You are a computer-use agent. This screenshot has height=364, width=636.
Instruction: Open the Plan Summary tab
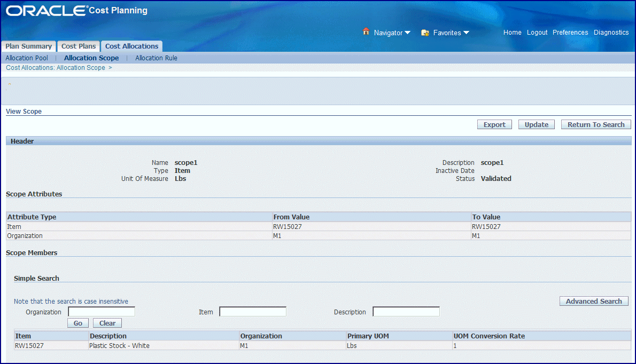28,46
